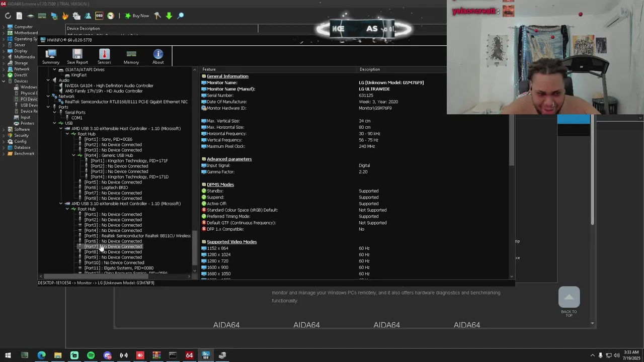Screen dimensions: 644x362
Task: Click the Maximum Pixel Clock row
Action: point(355,146)
